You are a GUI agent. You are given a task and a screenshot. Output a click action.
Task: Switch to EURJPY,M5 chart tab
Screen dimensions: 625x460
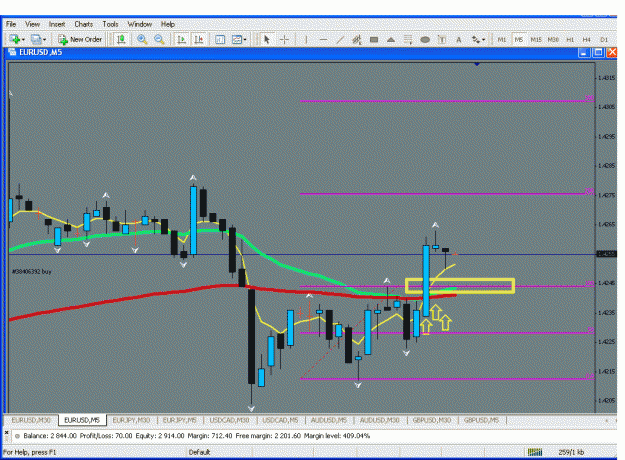180,420
